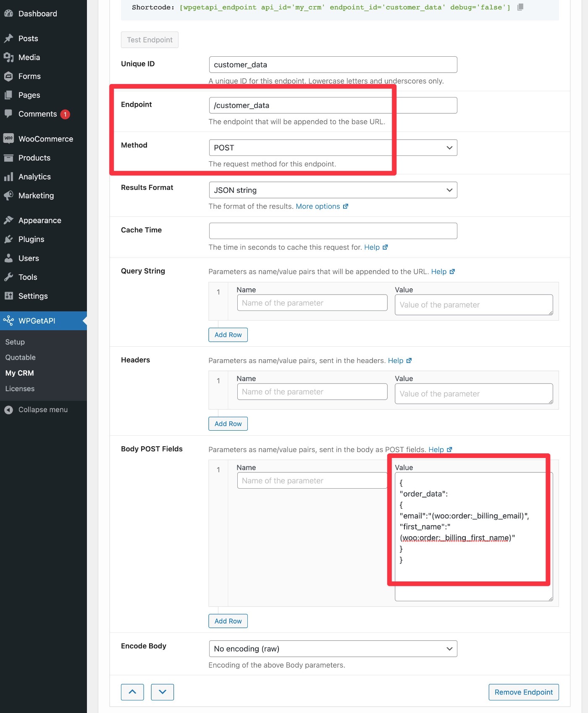
Task: Open the Cache Time Help link
Action: [376, 247]
